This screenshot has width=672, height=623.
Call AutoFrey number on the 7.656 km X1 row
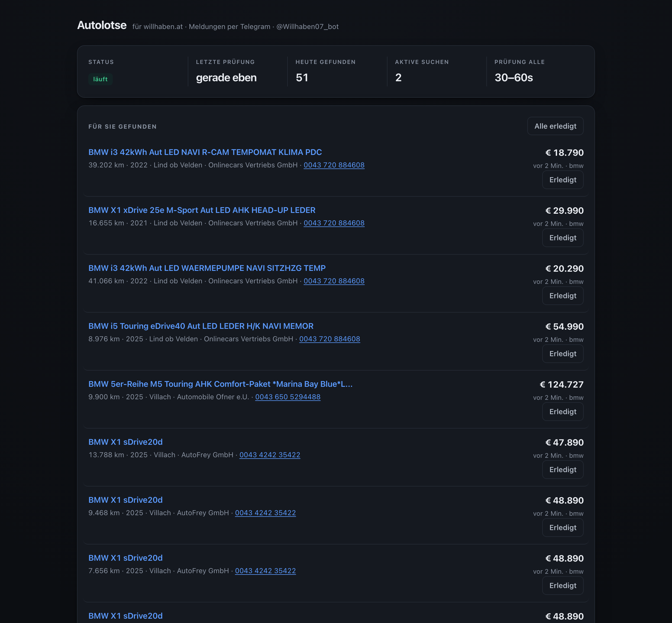tap(265, 571)
